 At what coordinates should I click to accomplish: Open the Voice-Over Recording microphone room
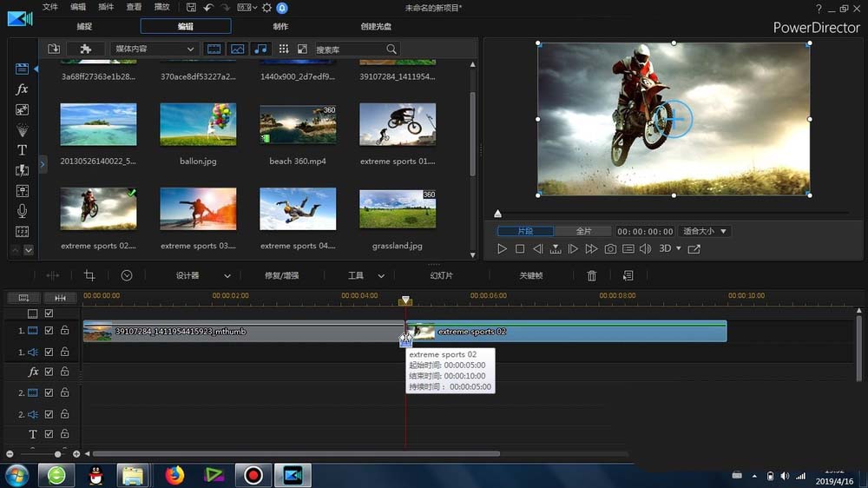[23, 211]
